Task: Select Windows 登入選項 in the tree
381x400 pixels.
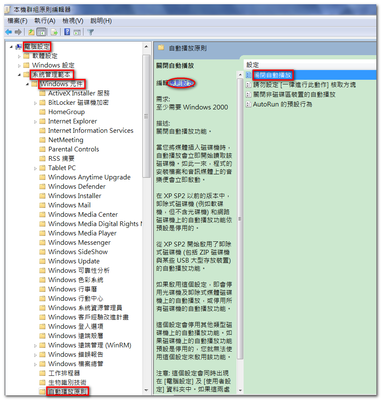Action: tap(76, 326)
